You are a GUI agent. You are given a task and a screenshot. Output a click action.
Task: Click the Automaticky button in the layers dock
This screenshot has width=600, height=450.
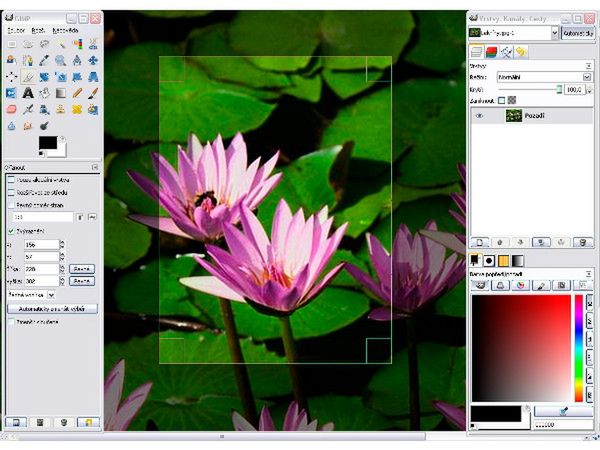coord(578,33)
